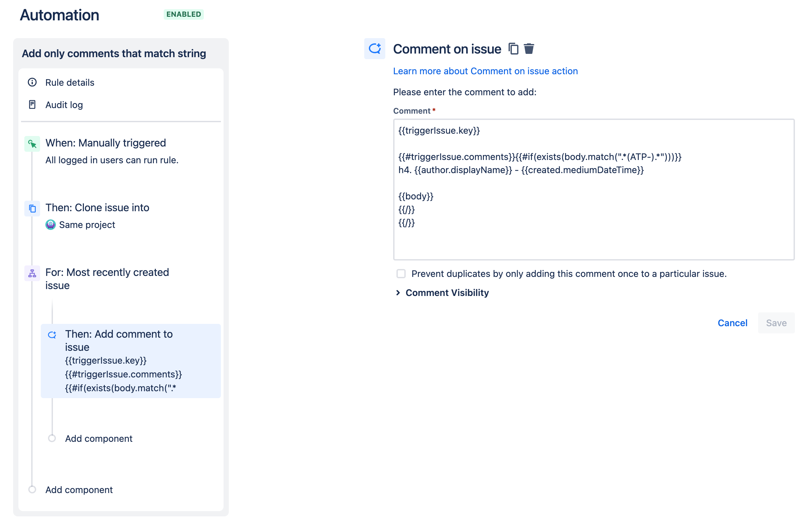This screenshot has height=519, width=812.
Task: Click the Save button
Action: 776,323
